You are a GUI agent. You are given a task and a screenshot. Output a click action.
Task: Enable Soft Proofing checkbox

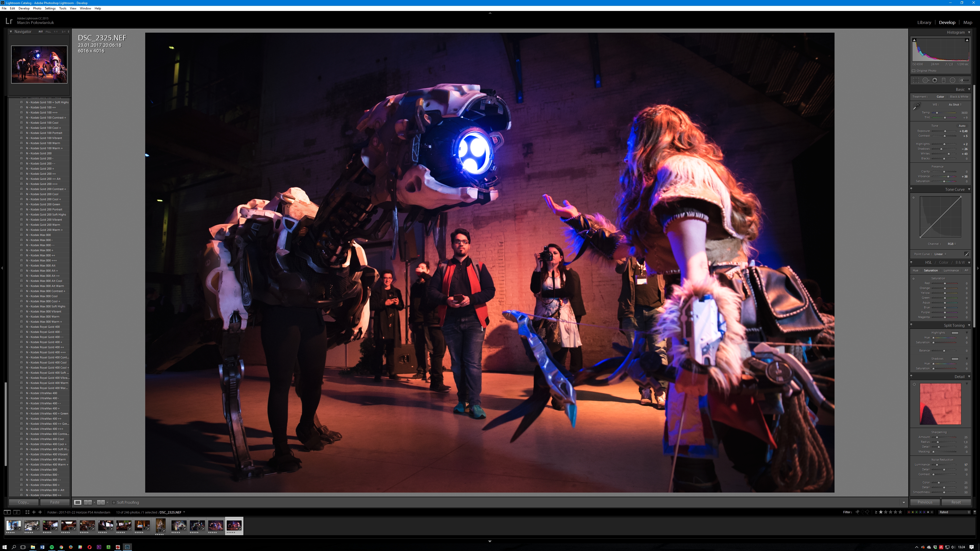(114, 502)
